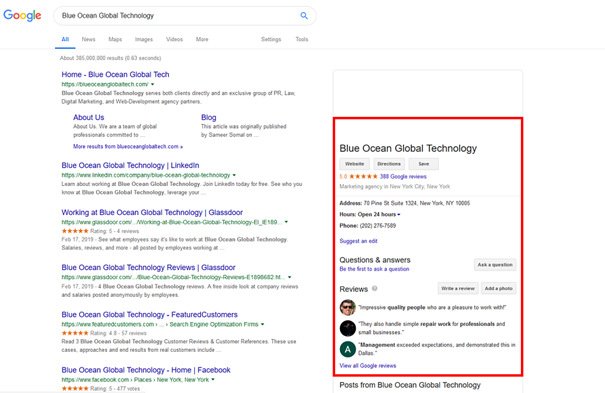Click the Google logo
The image size is (605, 393).
[22, 15]
